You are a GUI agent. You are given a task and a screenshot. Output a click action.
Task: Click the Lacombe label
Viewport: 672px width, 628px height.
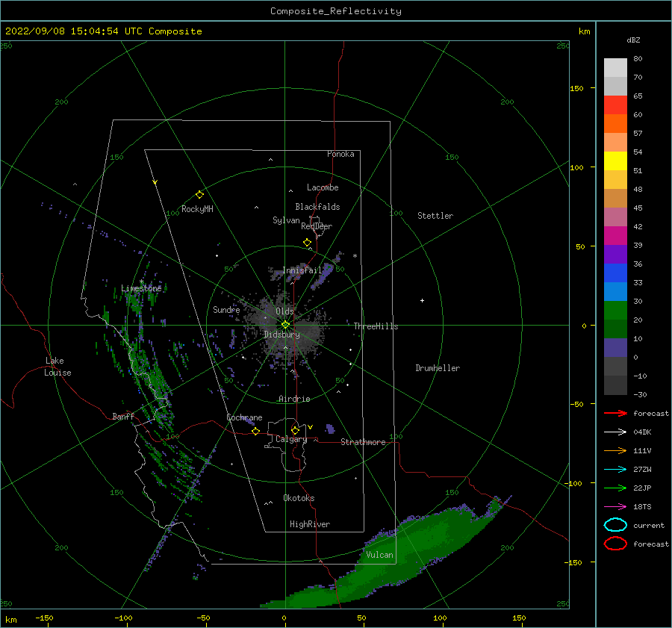coord(323,187)
